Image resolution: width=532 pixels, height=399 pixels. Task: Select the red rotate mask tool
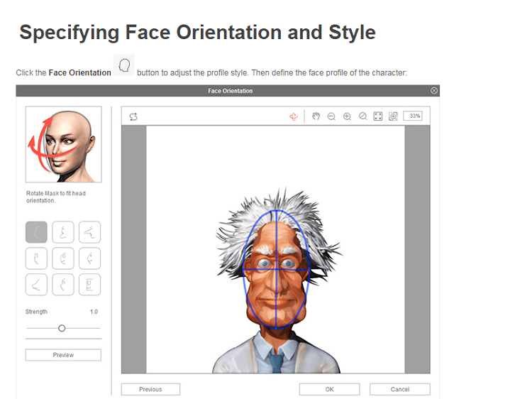click(294, 116)
